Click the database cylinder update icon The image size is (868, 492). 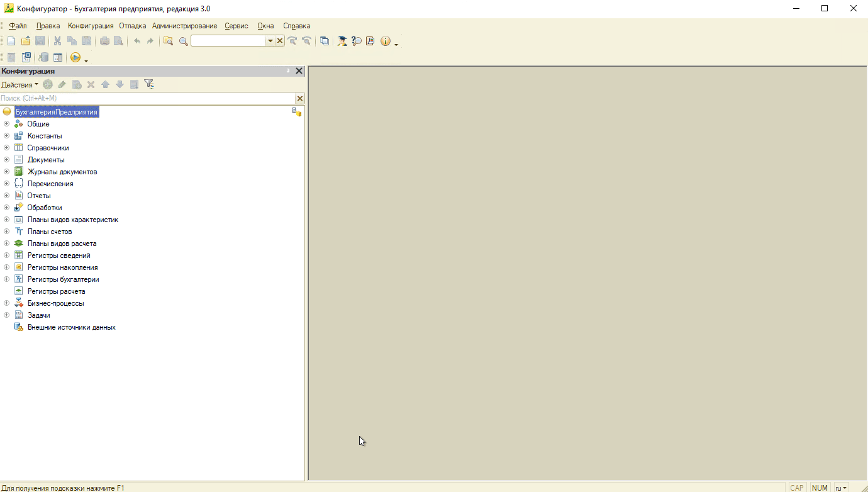[44, 57]
